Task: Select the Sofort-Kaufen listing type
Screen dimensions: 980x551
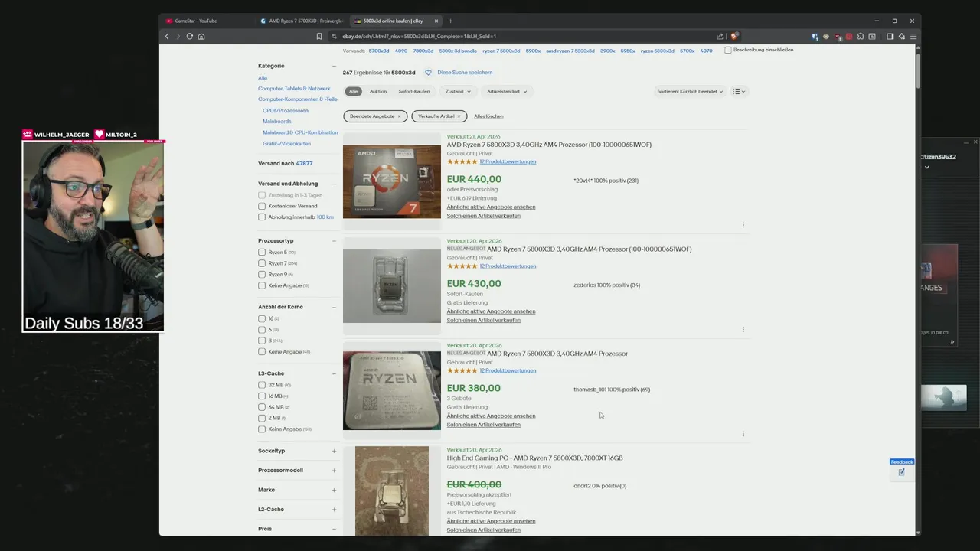Action: 414,91
